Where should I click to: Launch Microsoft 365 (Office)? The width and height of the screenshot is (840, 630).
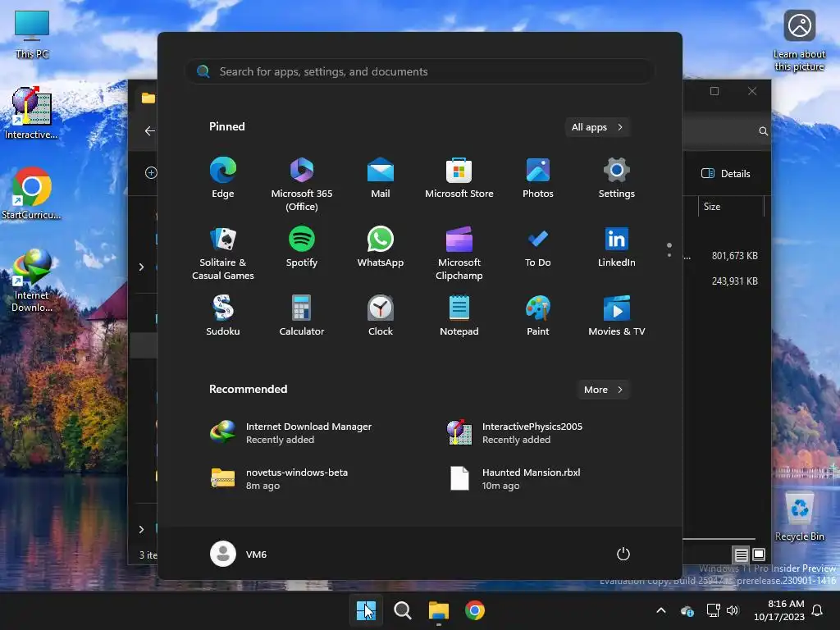click(302, 185)
